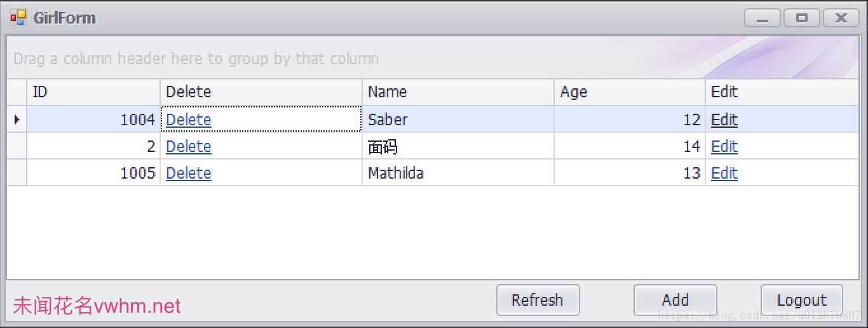The image size is (868, 328).
Task: Minimize the GirlForm window
Action: coord(763,18)
